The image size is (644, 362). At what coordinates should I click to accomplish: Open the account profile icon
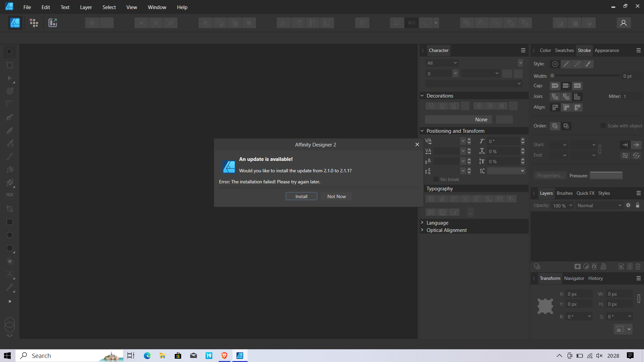pyautogui.click(x=624, y=23)
